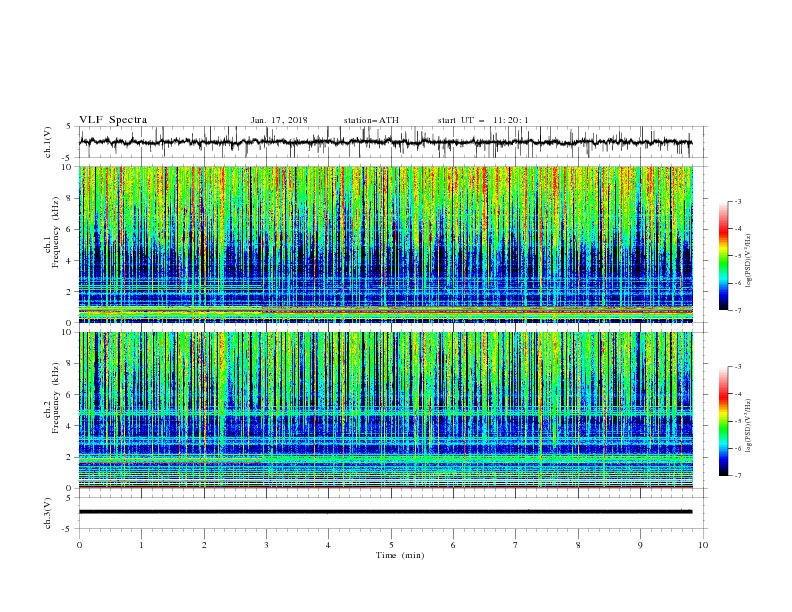Click the ch.2 colorbar "log(PSD)(V²/Hz)" label
This screenshot has height=612, width=792.
tap(748, 425)
